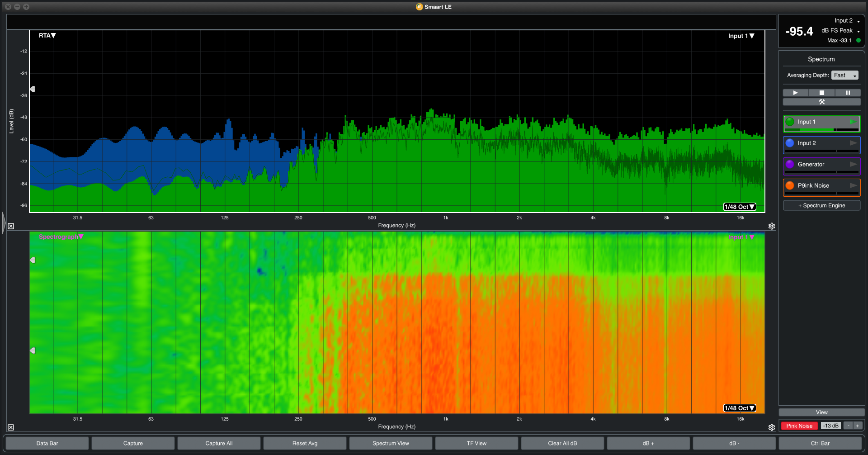Open the Spectrograph Input 1 selector
The width and height of the screenshot is (868, 455).
pos(741,237)
